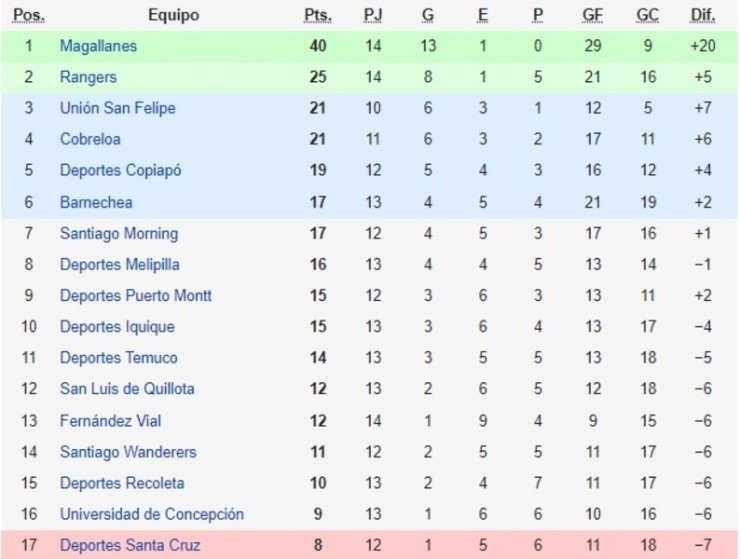Click the Equipo column header
Image resolution: width=740 pixels, height=559 pixels.
[x=173, y=15]
